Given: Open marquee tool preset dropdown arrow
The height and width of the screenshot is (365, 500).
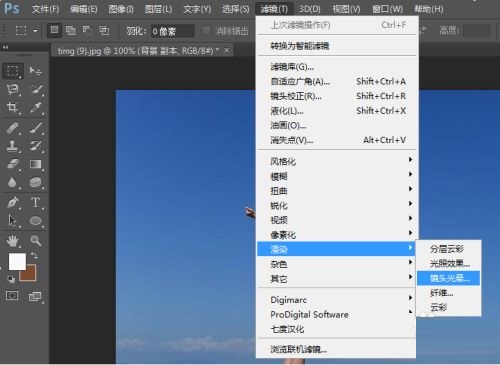Looking at the screenshot, I should coord(35,31).
